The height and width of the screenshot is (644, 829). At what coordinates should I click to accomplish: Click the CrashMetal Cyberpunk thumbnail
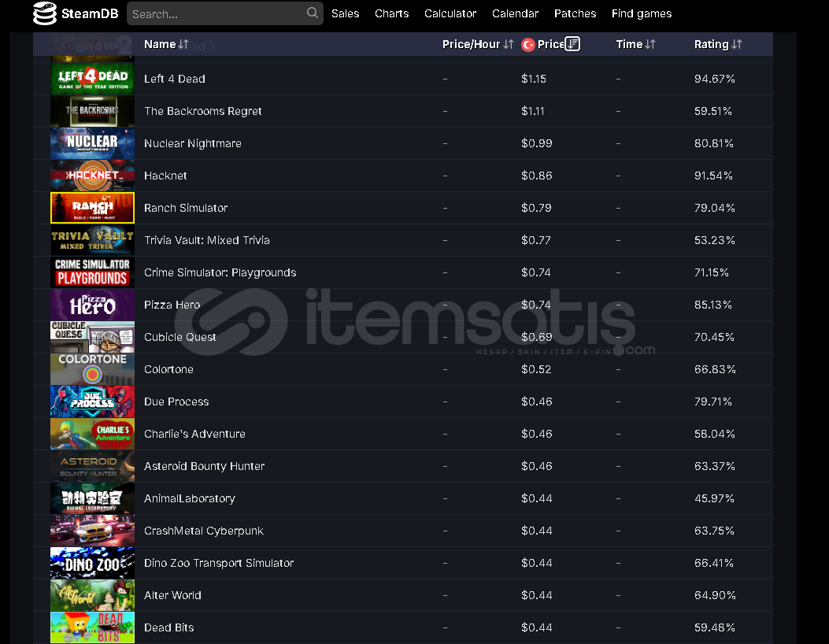93,531
